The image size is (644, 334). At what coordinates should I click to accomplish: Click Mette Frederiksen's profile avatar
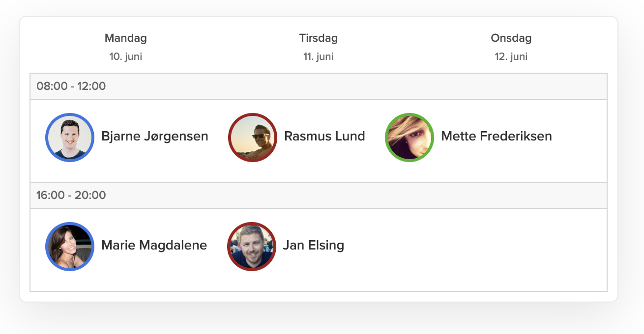pyautogui.click(x=409, y=138)
